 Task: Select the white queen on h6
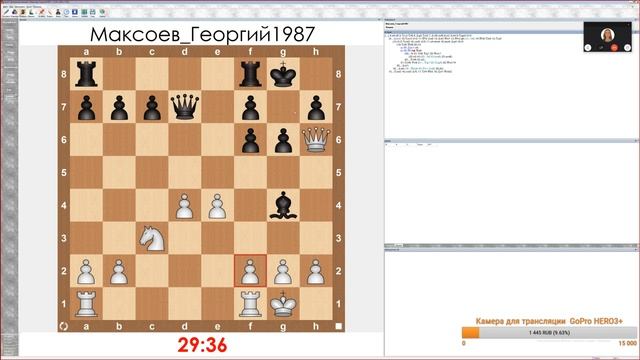pyautogui.click(x=316, y=140)
